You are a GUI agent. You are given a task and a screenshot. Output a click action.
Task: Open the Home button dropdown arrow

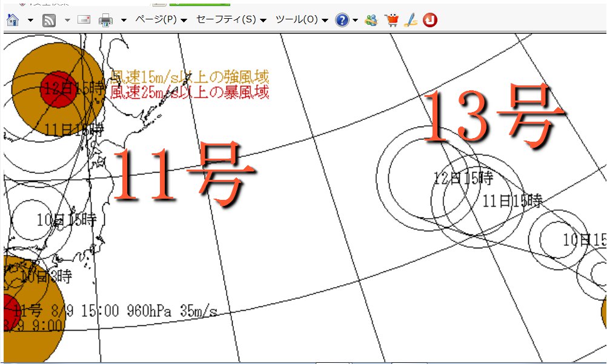(30, 20)
